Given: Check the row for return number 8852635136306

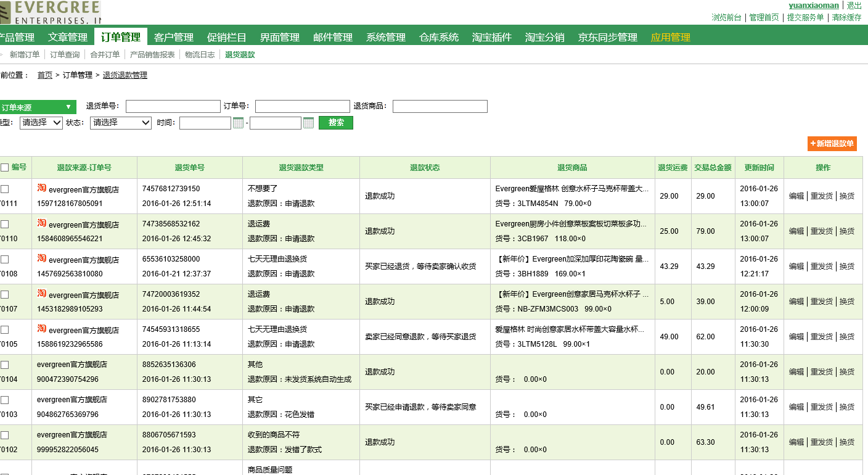Looking at the screenshot, I should tap(4, 365).
